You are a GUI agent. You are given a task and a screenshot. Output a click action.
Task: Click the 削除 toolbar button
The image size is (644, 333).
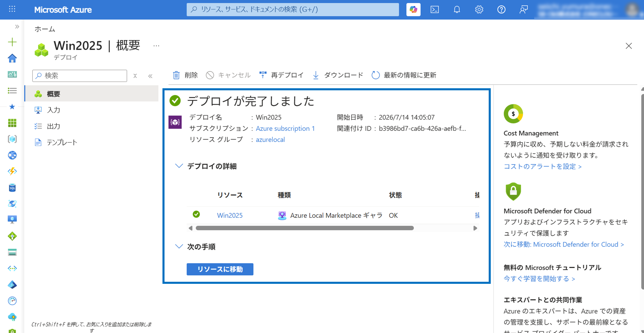[185, 75]
